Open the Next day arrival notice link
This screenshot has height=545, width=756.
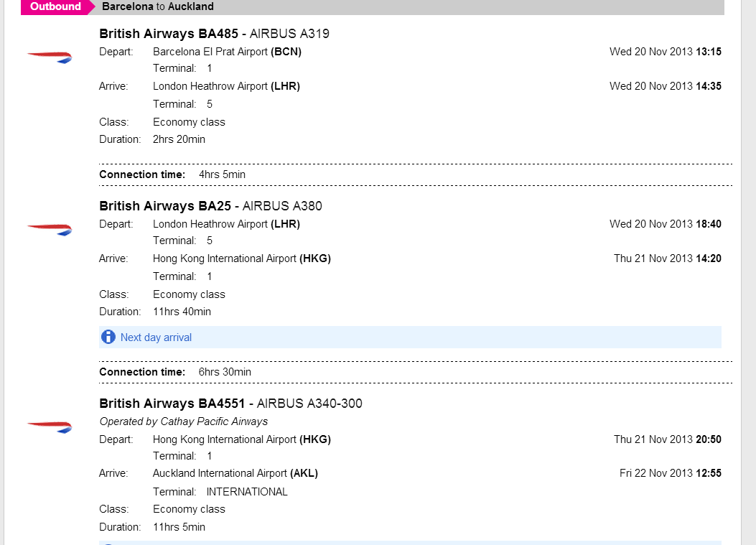156,337
